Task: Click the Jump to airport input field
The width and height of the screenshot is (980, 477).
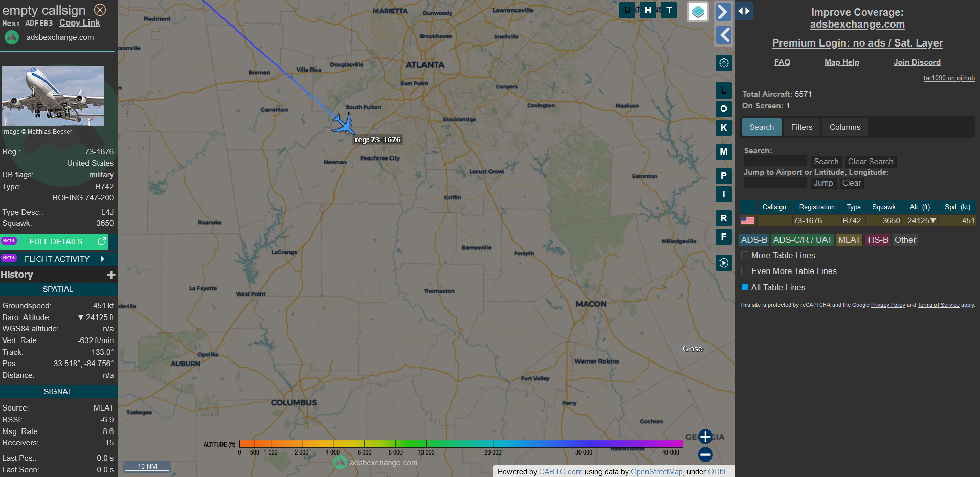Action: click(x=775, y=183)
